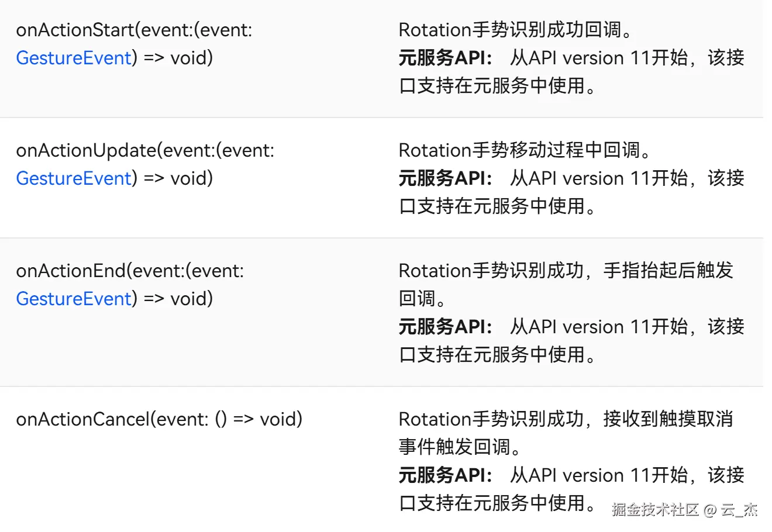The width and height of the screenshot is (772, 532).
Task: Click the onActionCancel method signature
Action: [159, 419]
